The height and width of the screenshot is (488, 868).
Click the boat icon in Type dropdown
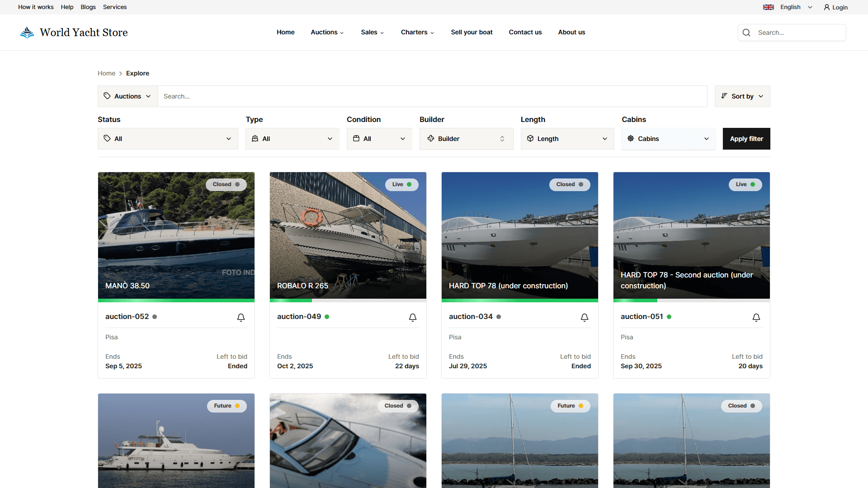(255, 138)
